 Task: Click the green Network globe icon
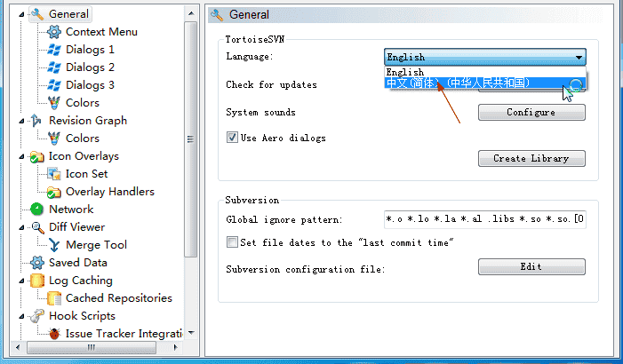[37, 210]
